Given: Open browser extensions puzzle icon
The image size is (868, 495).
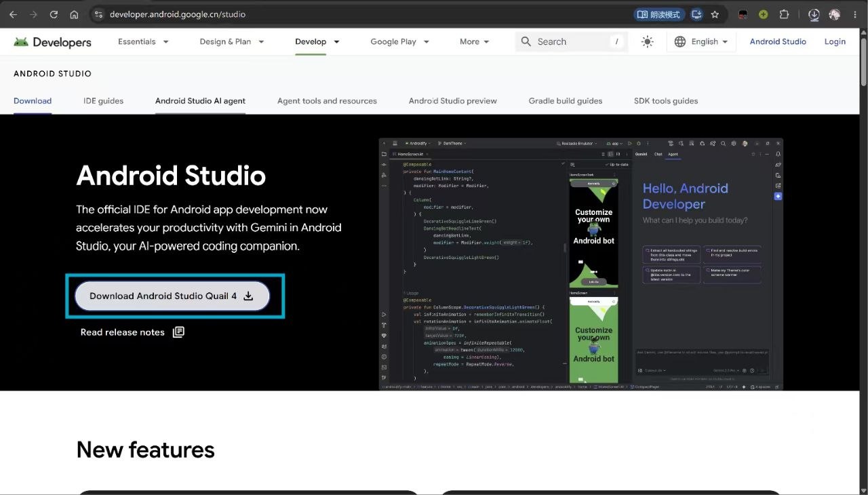Looking at the screenshot, I should click(x=784, y=14).
